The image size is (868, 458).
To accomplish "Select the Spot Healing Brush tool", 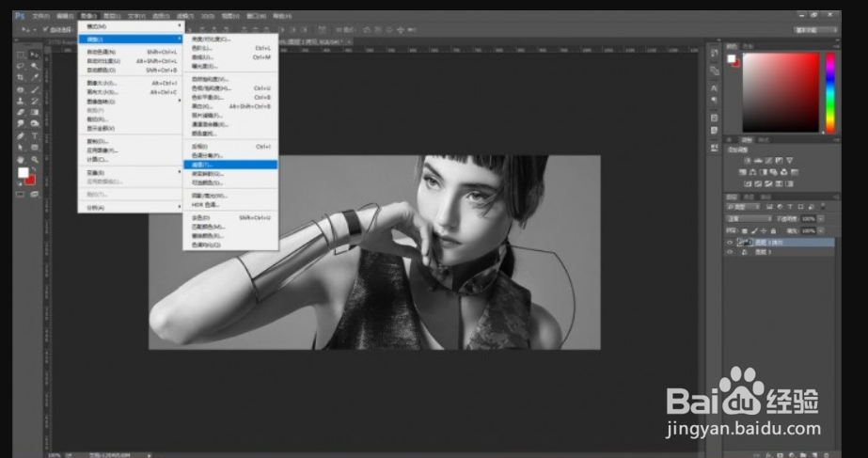I will 21,89.
